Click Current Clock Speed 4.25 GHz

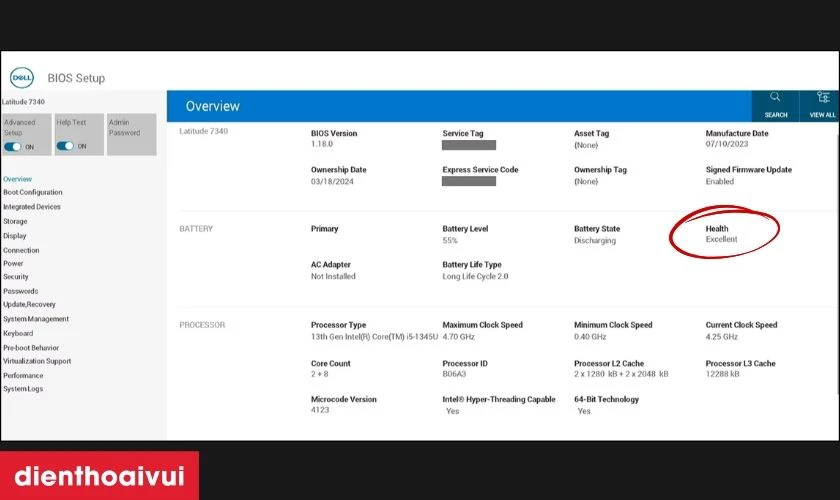point(722,337)
